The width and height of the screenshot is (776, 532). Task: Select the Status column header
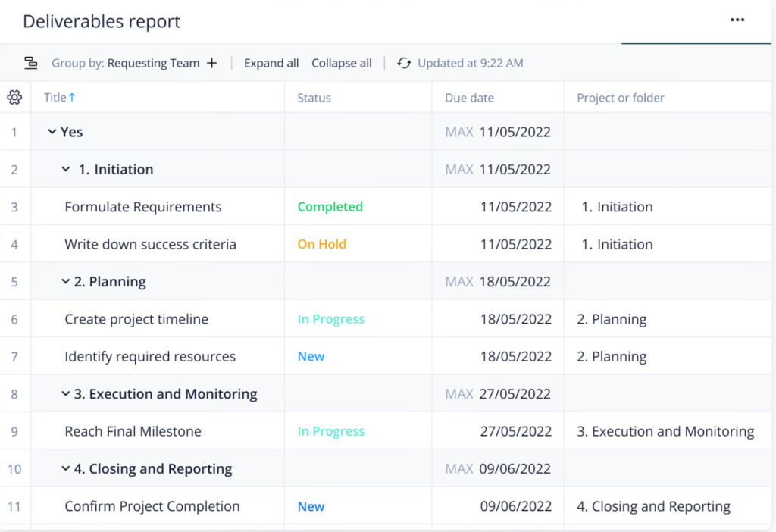pyautogui.click(x=314, y=97)
